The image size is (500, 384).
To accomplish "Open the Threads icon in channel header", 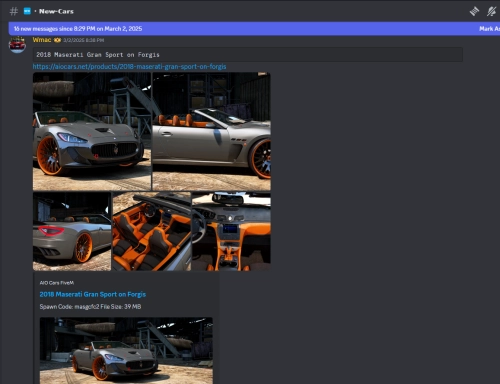I will click(474, 11).
